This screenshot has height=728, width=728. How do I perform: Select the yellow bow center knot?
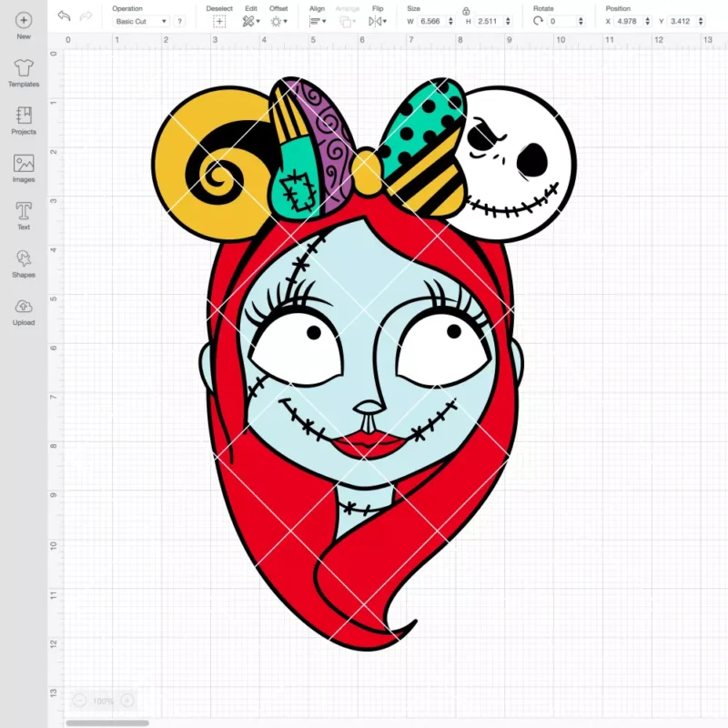367,172
